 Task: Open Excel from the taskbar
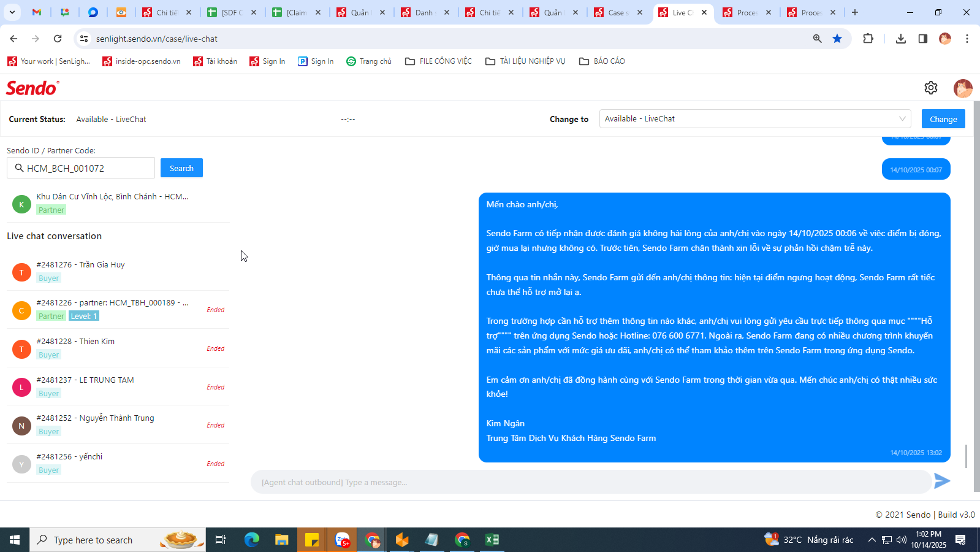(x=492, y=540)
